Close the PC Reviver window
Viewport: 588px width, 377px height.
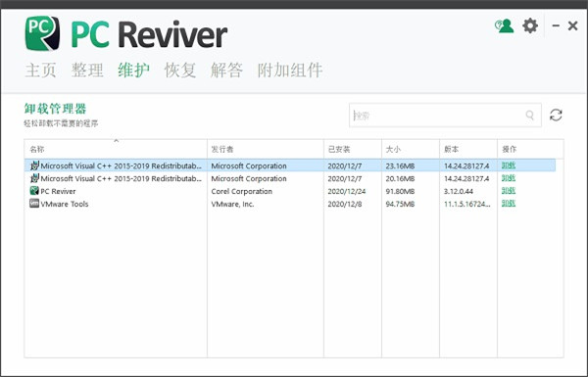[x=572, y=25]
